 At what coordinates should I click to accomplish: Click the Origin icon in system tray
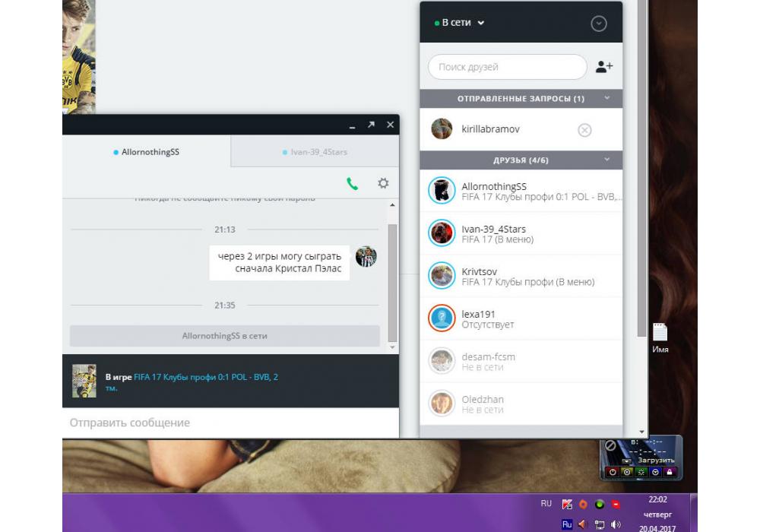coord(583,504)
